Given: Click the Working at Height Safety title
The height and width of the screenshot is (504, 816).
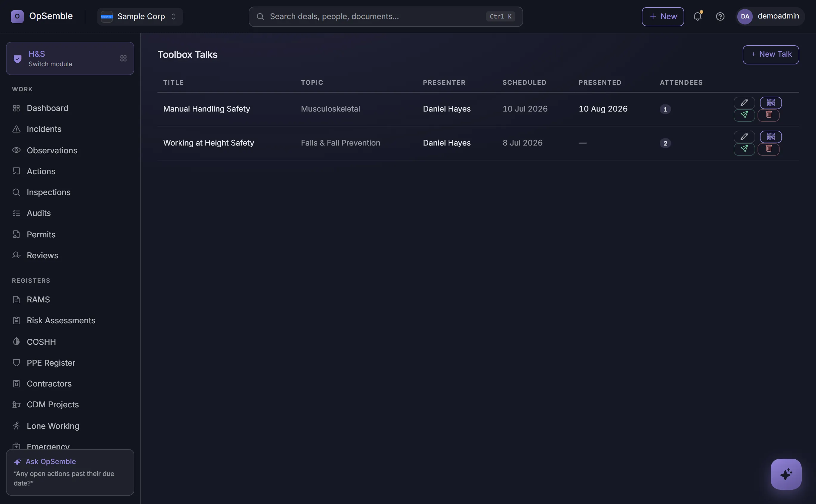Looking at the screenshot, I should (208, 143).
